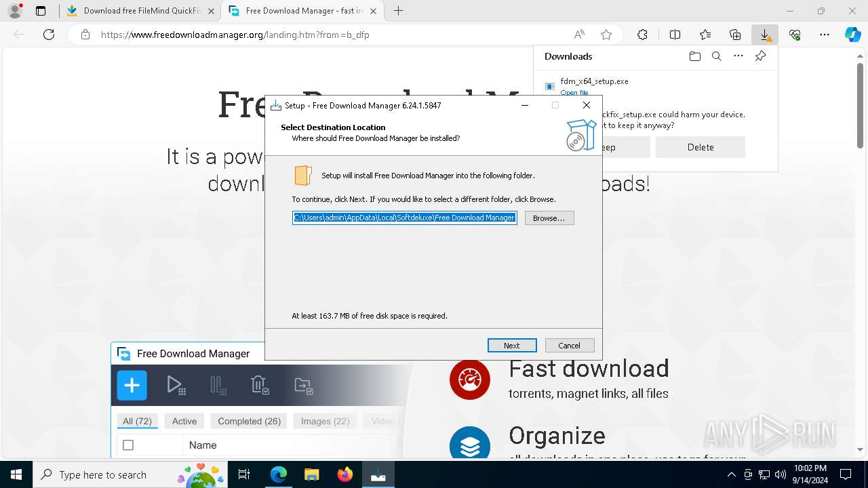Open Browser essentials heart icon

(795, 35)
